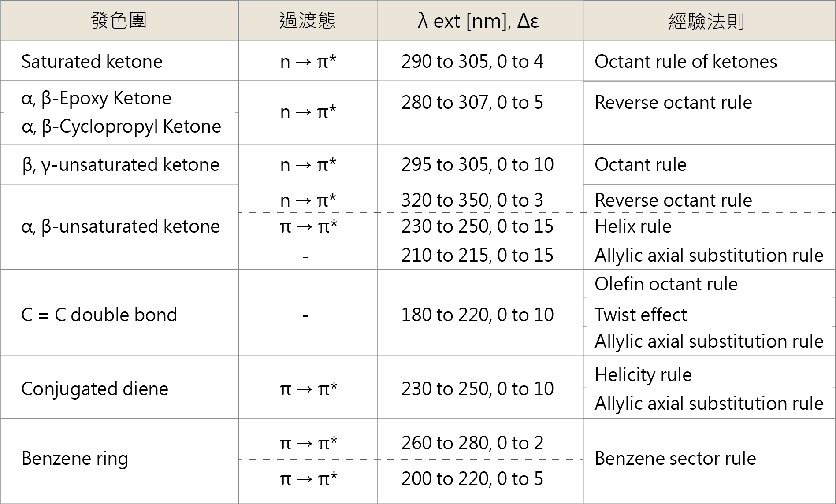
Task: Select the Twist effect cell
Action: [641, 315]
